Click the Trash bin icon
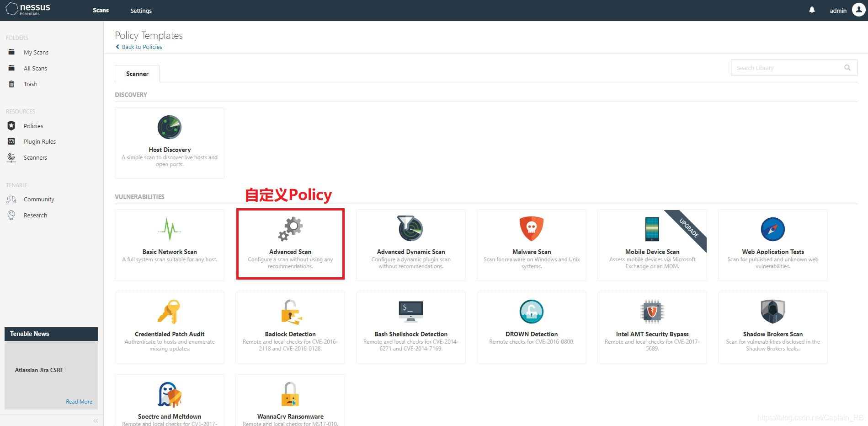868x426 pixels. [11, 84]
